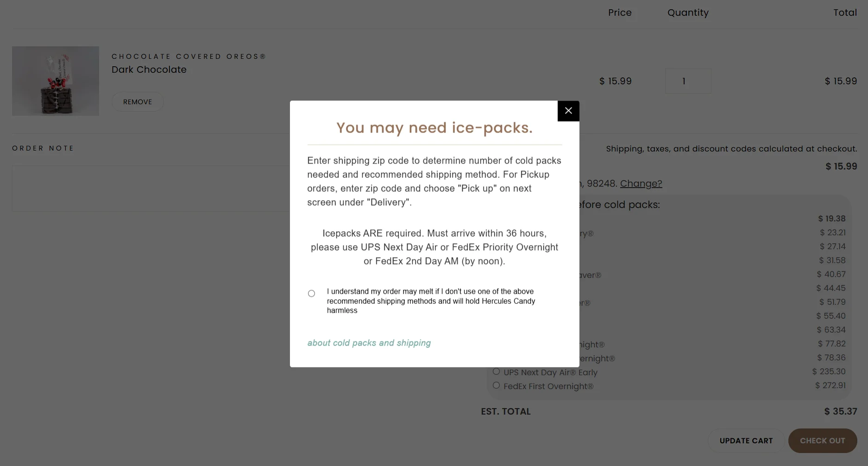
Task: Click the $ 235.30 shipping price
Action: tap(829, 372)
